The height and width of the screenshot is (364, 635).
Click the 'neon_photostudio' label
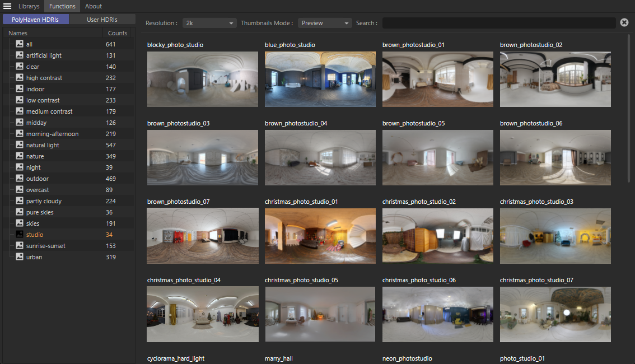point(407,358)
